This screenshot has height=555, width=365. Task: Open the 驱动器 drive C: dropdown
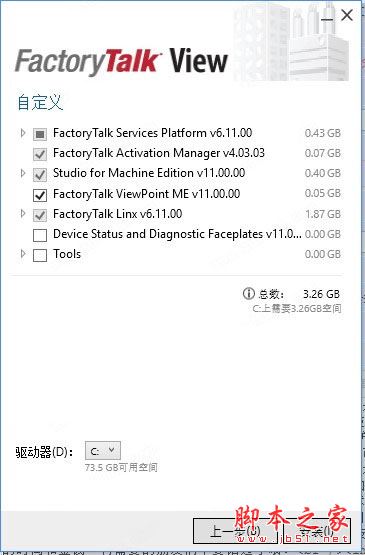pos(103,451)
